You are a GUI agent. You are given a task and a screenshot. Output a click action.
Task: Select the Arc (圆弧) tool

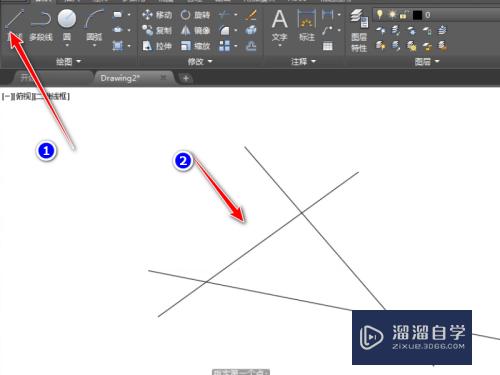(94, 24)
